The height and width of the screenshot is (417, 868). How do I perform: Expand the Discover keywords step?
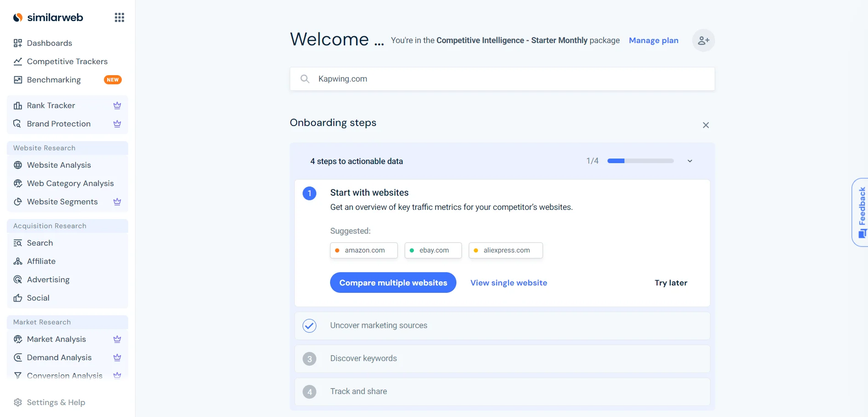(x=502, y=359)
